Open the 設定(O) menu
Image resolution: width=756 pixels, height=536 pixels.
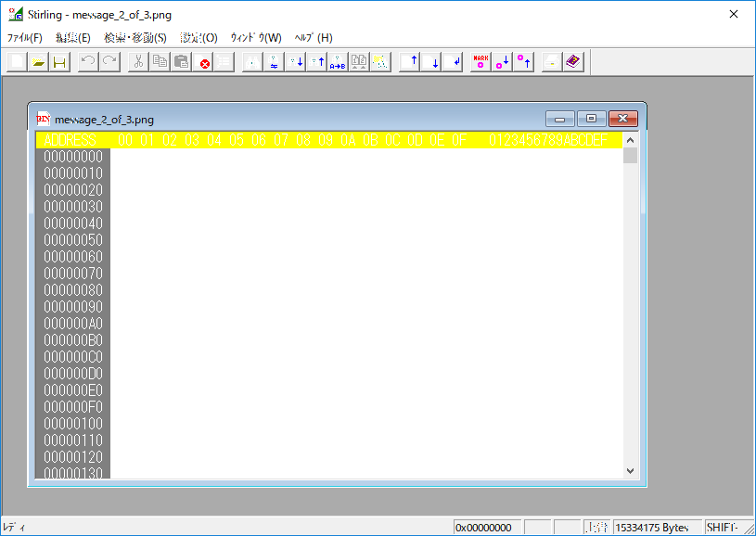tap(199, 38)
